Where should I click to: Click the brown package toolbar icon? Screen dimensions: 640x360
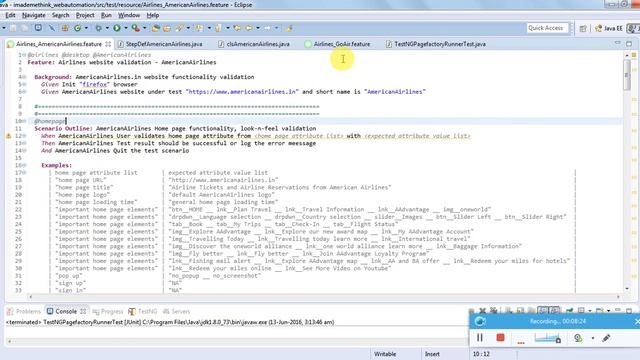tap(65, 28)
